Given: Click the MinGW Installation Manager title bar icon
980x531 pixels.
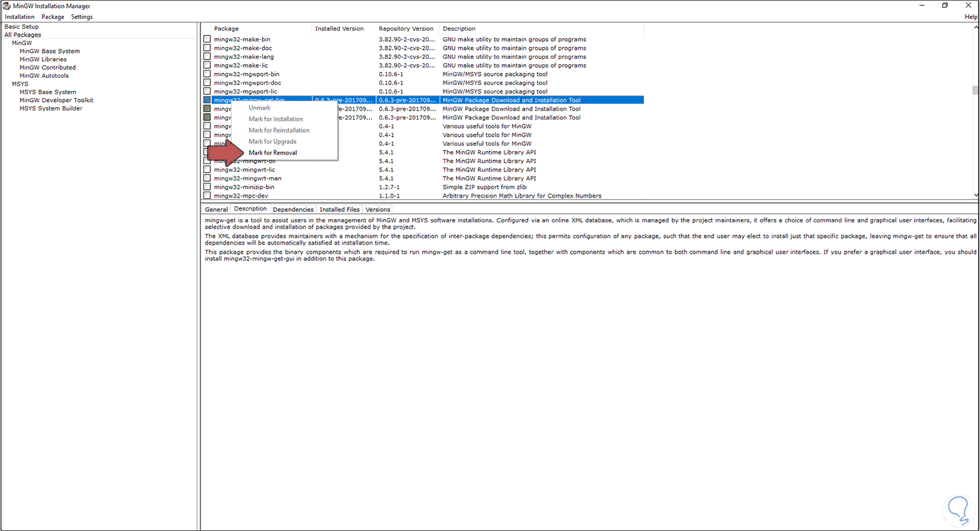Looking at the screenshot, I should tap(7, 6).
